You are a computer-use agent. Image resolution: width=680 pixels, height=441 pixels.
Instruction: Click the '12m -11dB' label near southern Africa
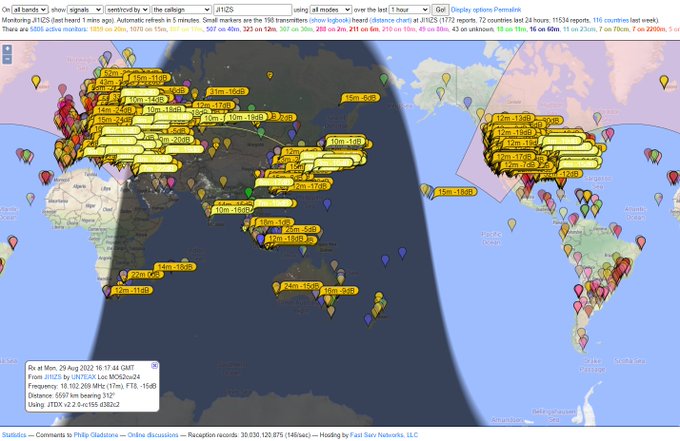click(132, 290)
